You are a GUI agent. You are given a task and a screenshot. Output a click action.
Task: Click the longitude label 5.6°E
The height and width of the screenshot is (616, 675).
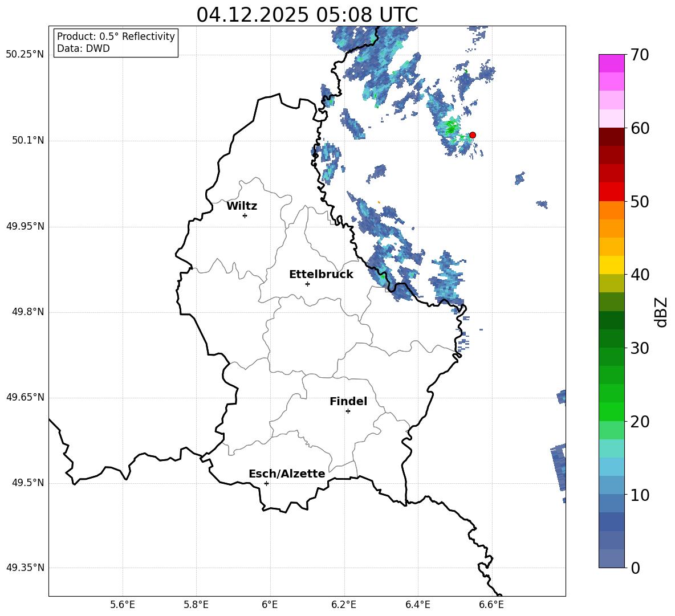[123, 605]
